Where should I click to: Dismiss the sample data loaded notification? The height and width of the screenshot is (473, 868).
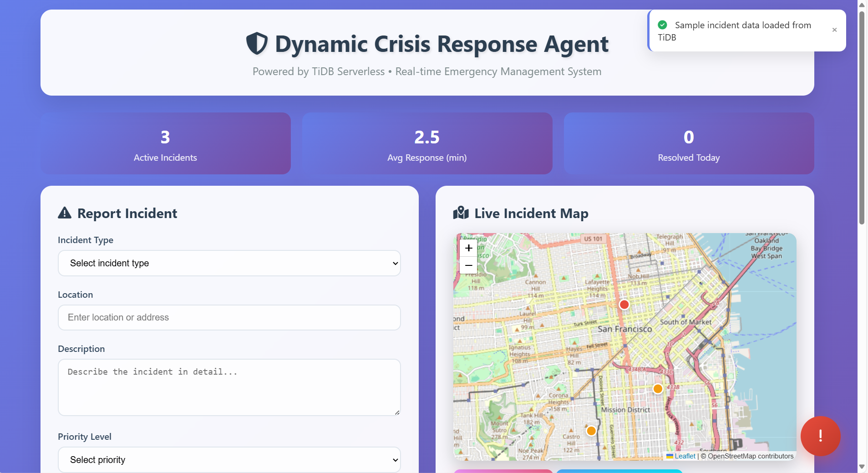coord(834,30)
